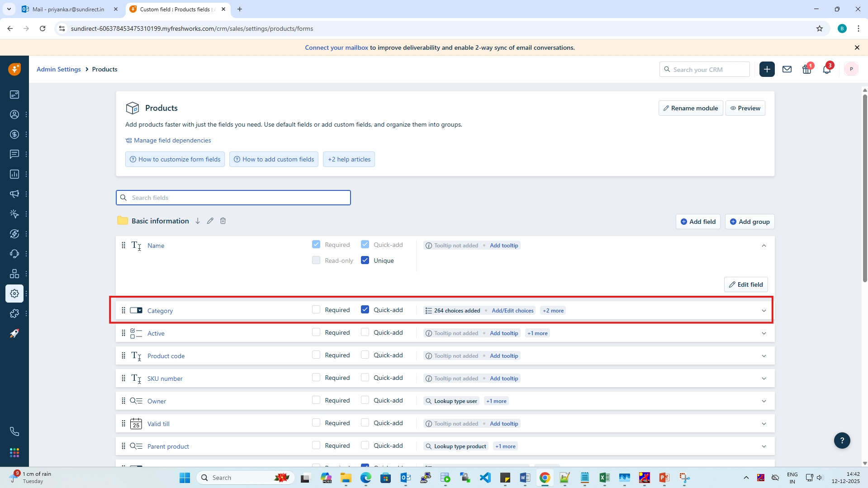
Task: Toggle Required checkbox for Category
Action: tap(316, 309)
